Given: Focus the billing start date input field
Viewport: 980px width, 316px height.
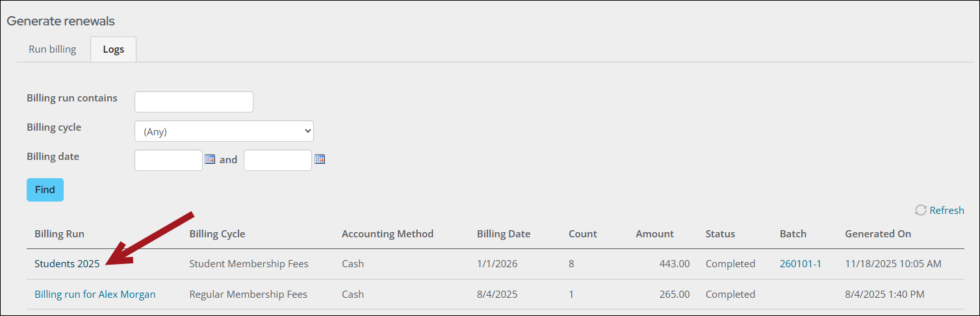Looking at the screenshot, I should click(168, 160).
